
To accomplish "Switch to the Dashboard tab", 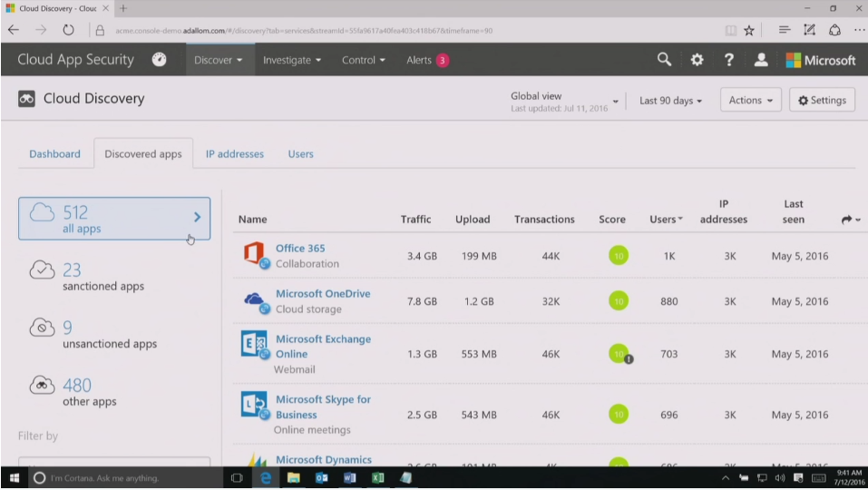I will pos(54,154).
